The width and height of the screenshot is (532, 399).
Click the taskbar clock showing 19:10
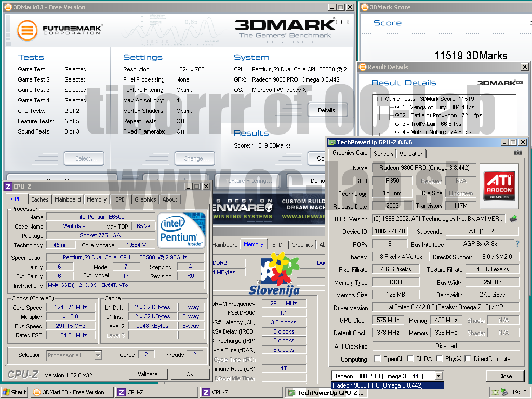click(x=519, y=392)
